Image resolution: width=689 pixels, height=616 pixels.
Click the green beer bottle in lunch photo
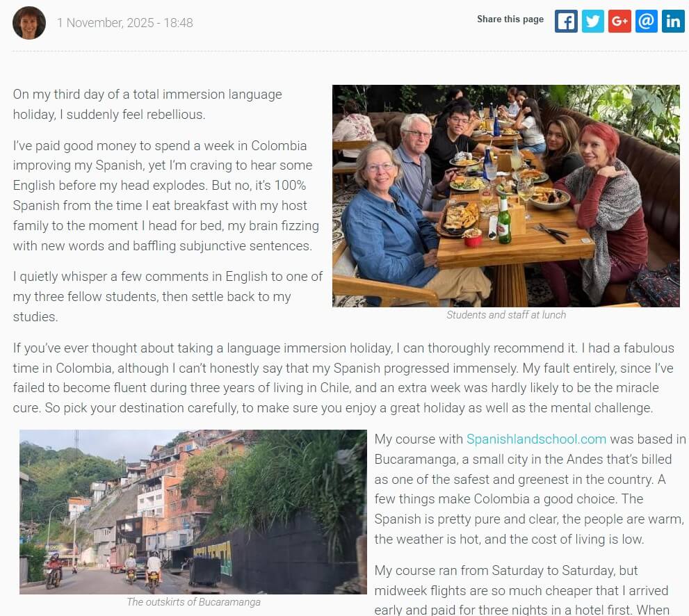tap(504, 220)
